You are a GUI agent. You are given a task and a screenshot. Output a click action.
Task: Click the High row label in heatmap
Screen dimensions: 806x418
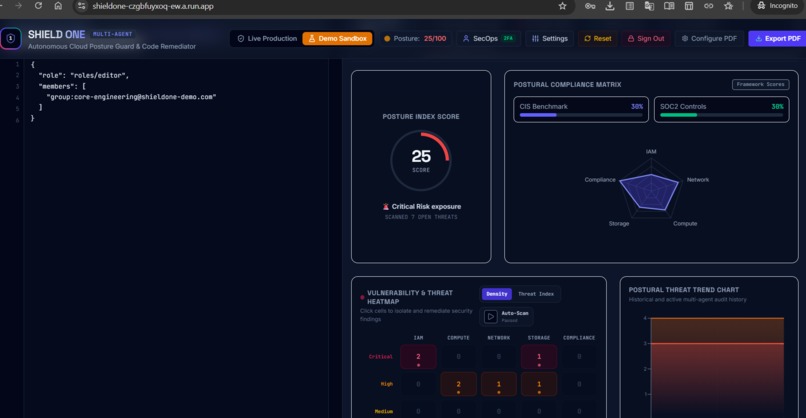[387, 384]
